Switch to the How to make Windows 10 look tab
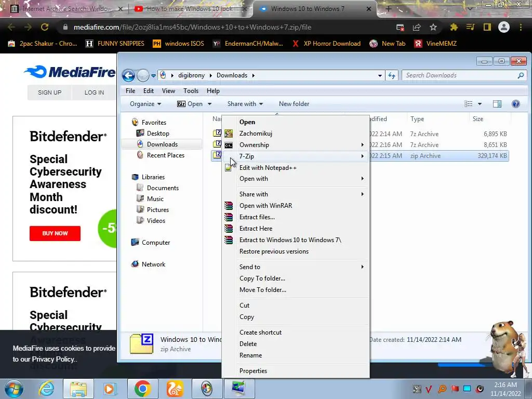The width and height of the screenshot is (532, 399). point(190,9)
